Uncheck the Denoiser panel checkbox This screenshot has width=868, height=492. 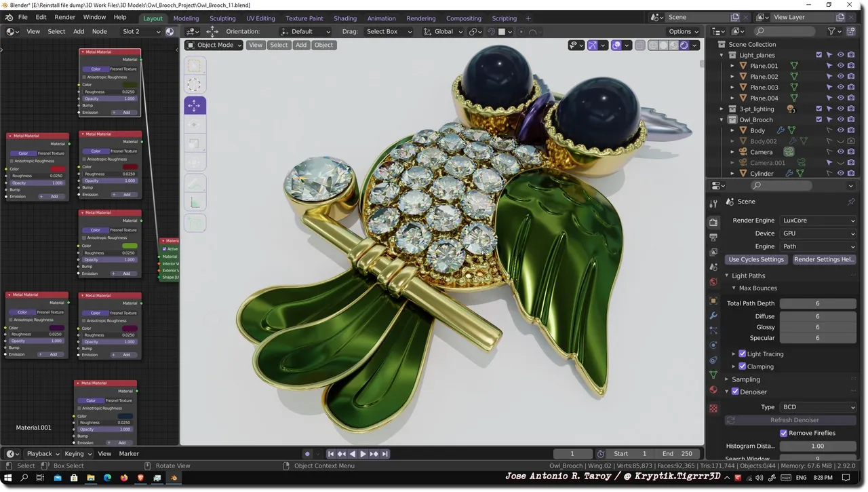coord(735,392)
